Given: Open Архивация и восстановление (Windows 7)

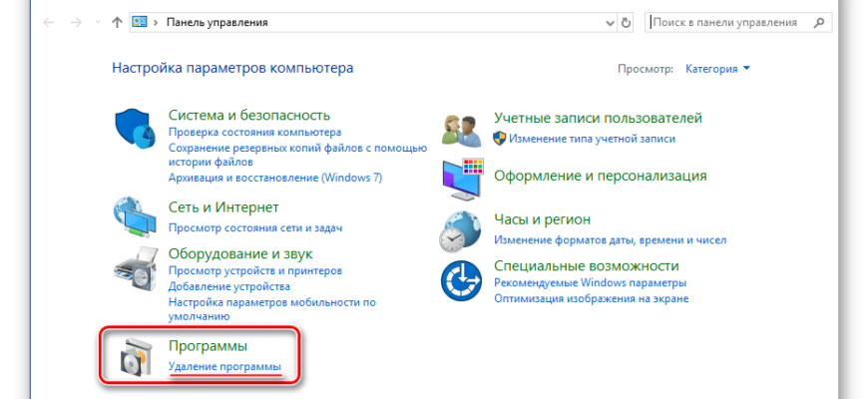Looking at the screenshot, I should pos(275,178).
